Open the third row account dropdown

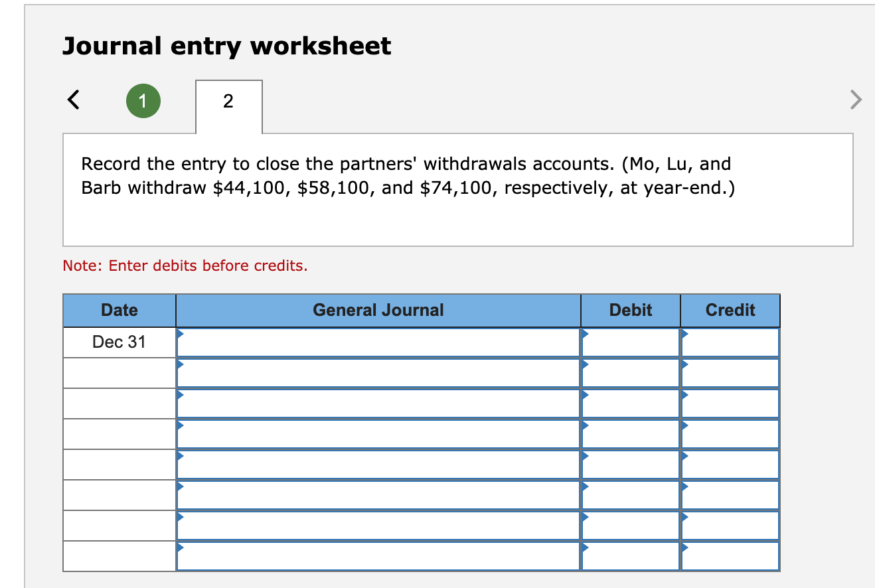[377, 402]
